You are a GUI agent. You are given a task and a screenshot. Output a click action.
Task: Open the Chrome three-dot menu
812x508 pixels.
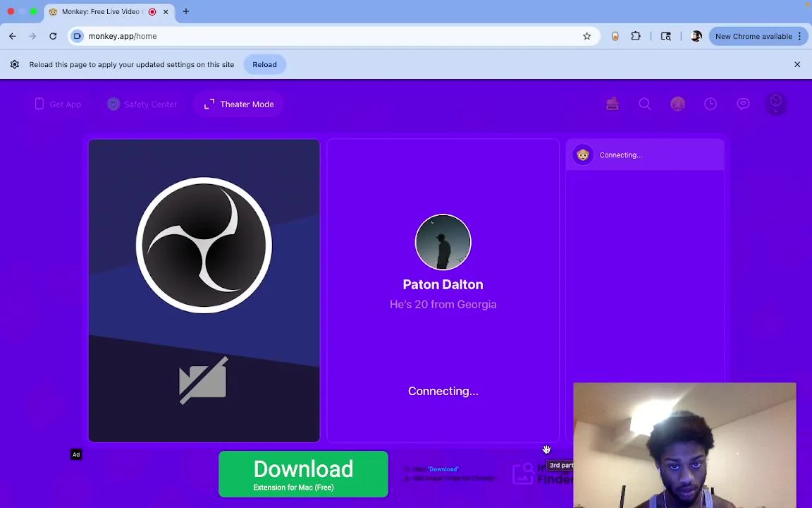800,36
